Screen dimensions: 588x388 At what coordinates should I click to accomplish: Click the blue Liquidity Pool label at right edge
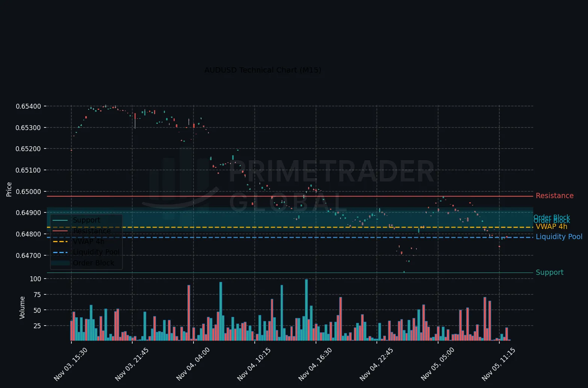559,237
